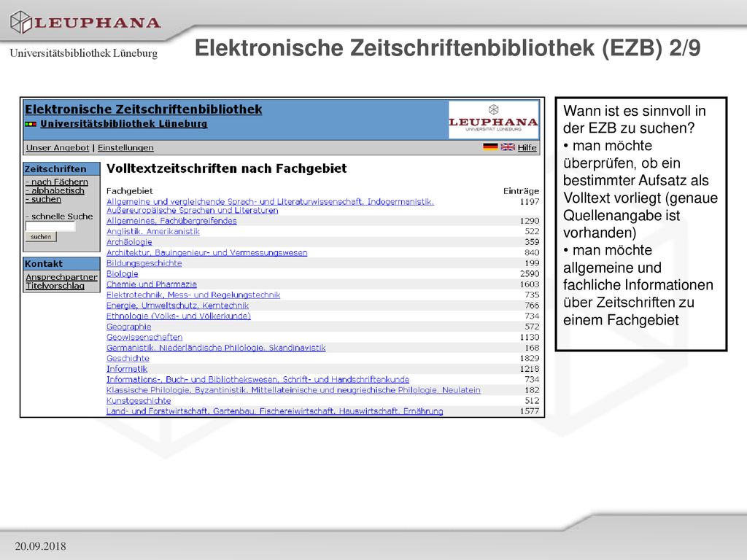
Task: Open Land- und Forstwirtschaft, Gartenbau link
Action: click(x=274, y=411)
